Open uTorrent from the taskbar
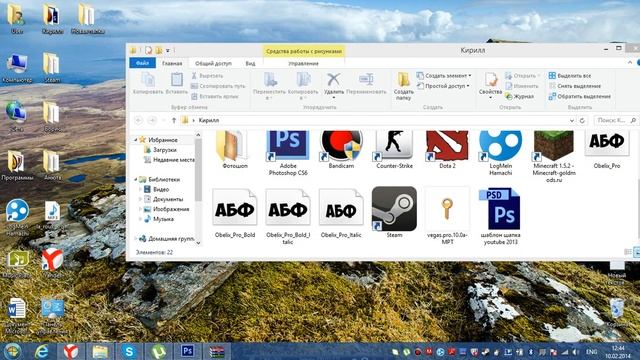 point(158,351)
